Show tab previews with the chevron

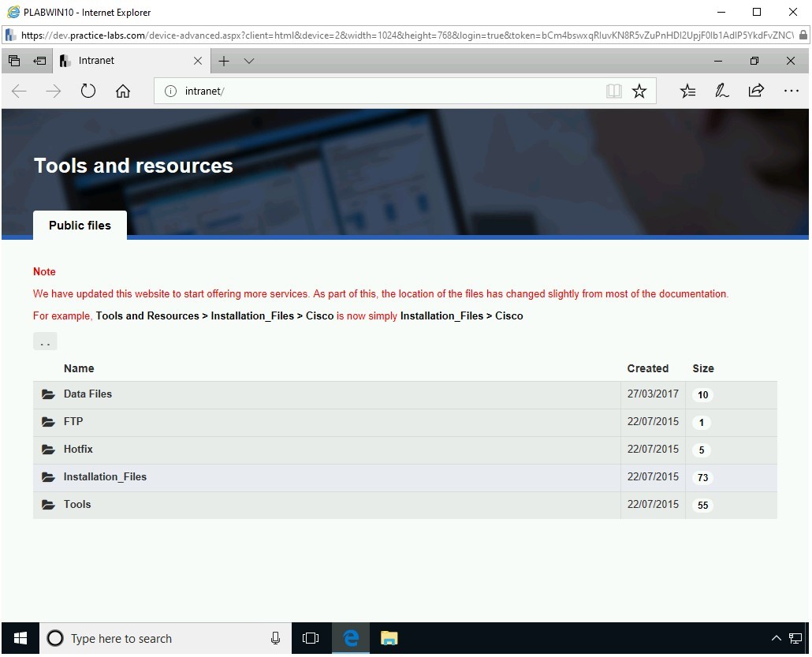coord(249,61)
